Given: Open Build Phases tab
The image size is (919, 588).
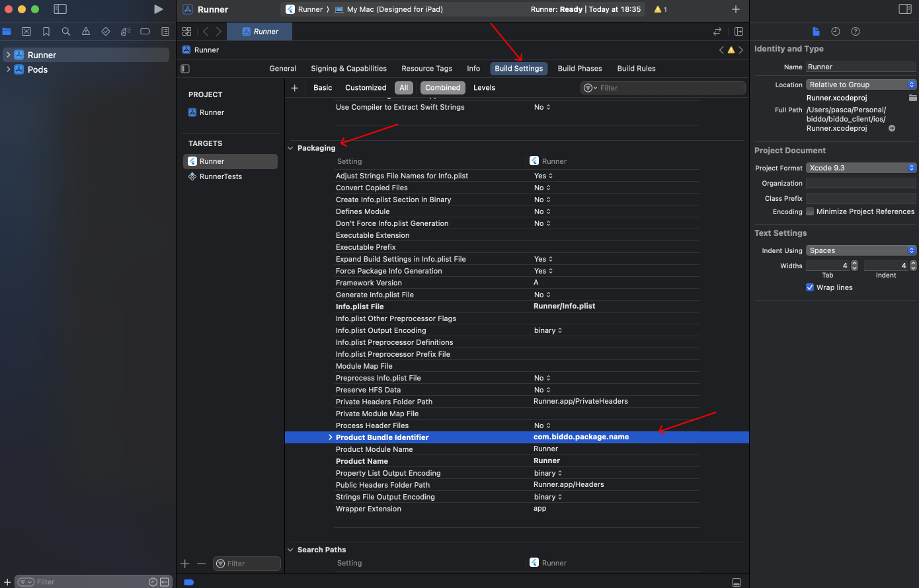Looking at the screenshot, I should pos(580,68).
